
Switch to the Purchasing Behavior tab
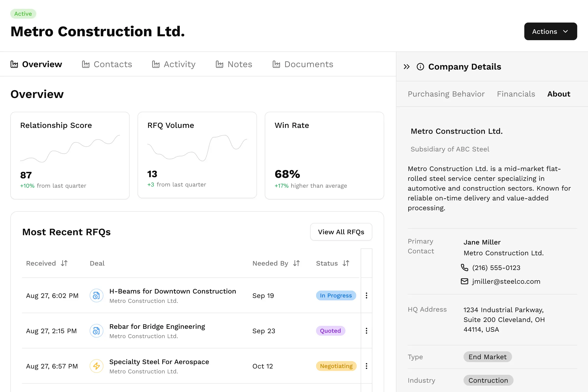(x=446, y=94)
